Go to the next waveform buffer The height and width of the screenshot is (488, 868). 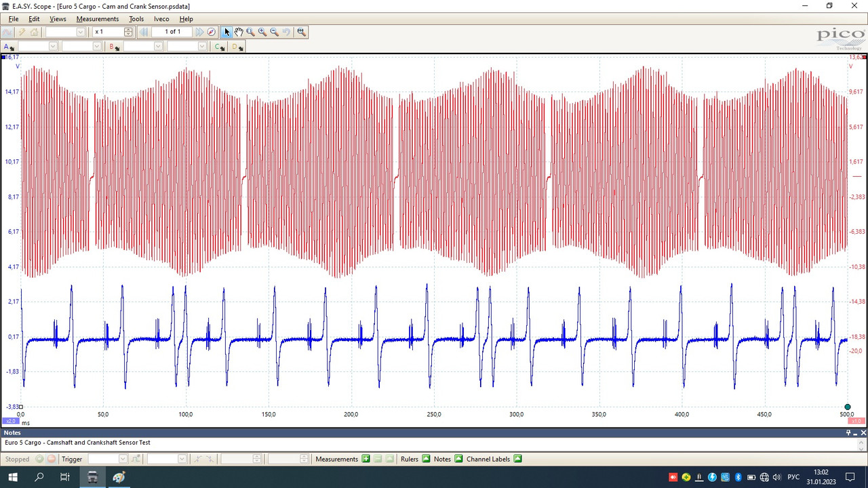pos(199,32)
